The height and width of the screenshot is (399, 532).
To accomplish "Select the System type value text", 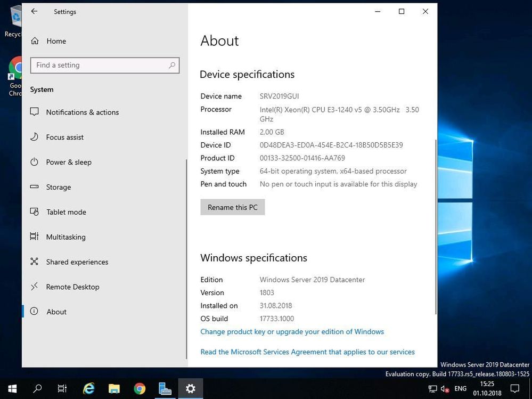I will pos(333,171).
